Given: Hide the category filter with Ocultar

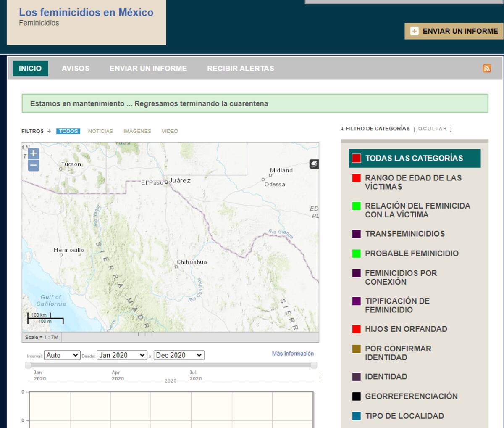Looking at the screenshot, I should click(x=432, y=129).
